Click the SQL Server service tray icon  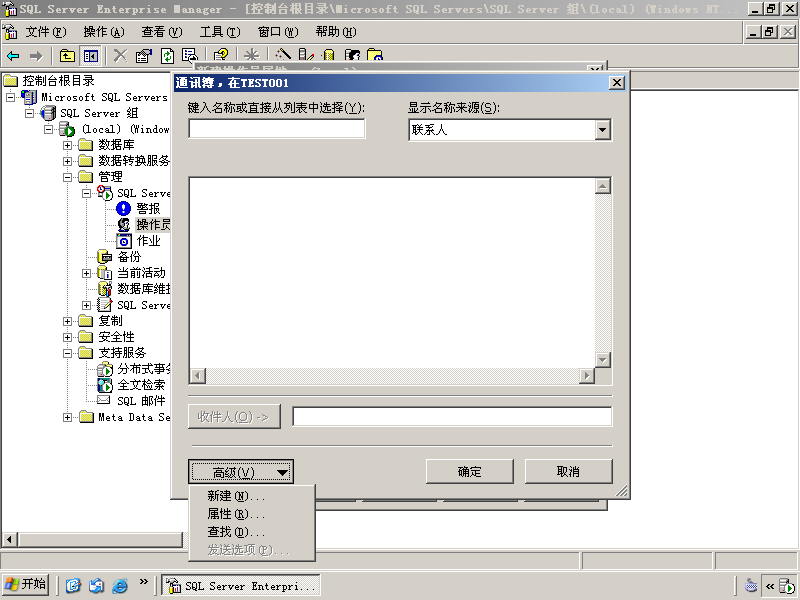pyautogui.click(x=787, y=586)
